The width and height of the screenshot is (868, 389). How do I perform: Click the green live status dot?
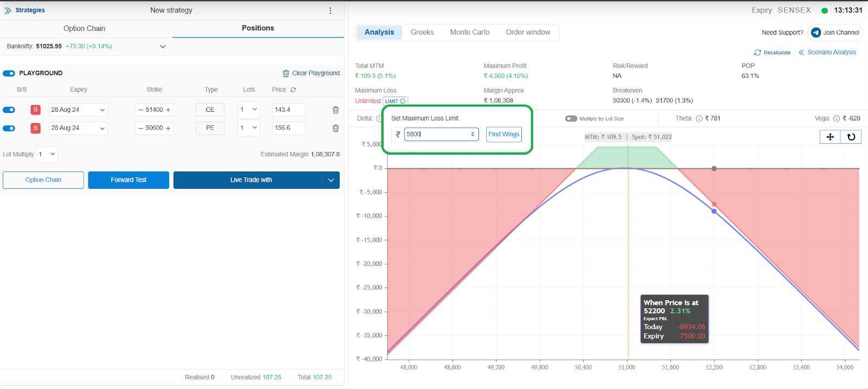pyautogui.click(x=825, y=10)
